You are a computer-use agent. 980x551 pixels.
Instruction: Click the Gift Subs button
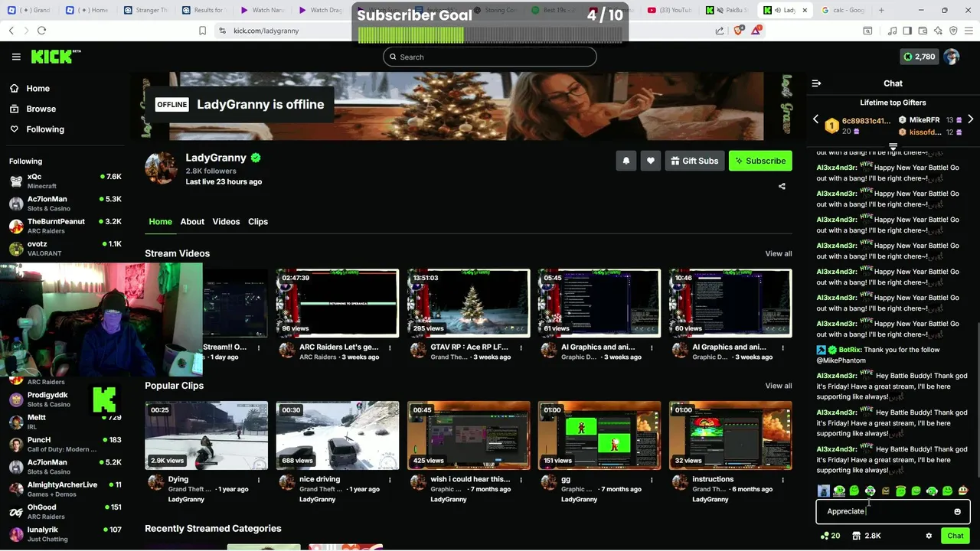(694, 161)
